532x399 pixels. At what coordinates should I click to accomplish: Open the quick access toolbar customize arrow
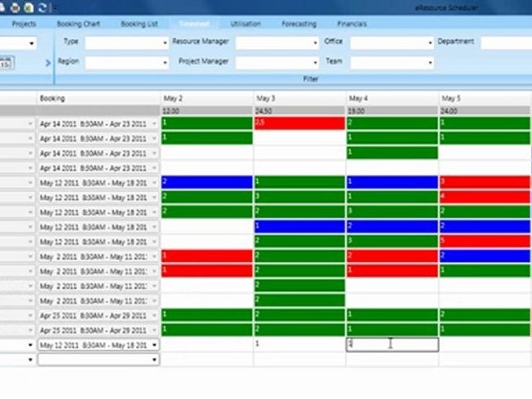click(x=55, y=8)
